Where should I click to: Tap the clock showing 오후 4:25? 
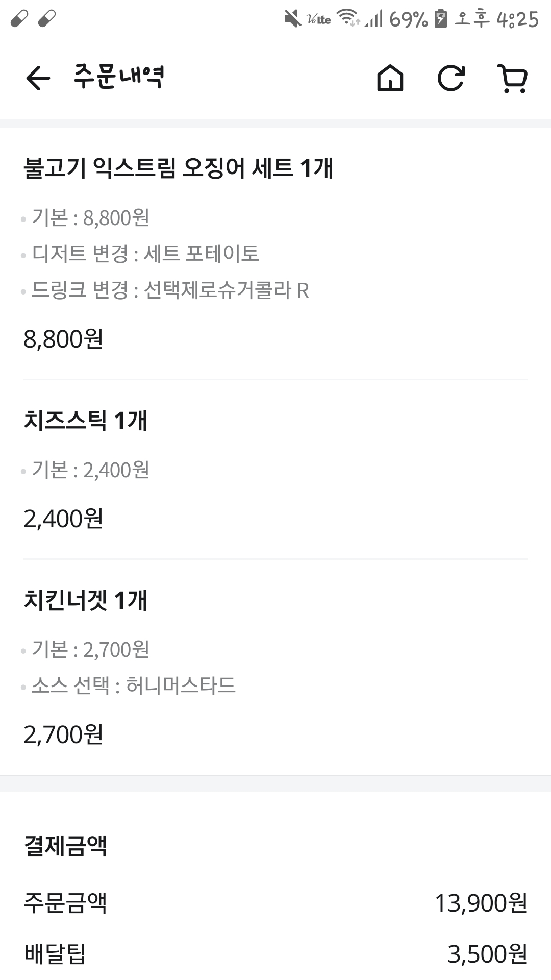click(496, 19)
